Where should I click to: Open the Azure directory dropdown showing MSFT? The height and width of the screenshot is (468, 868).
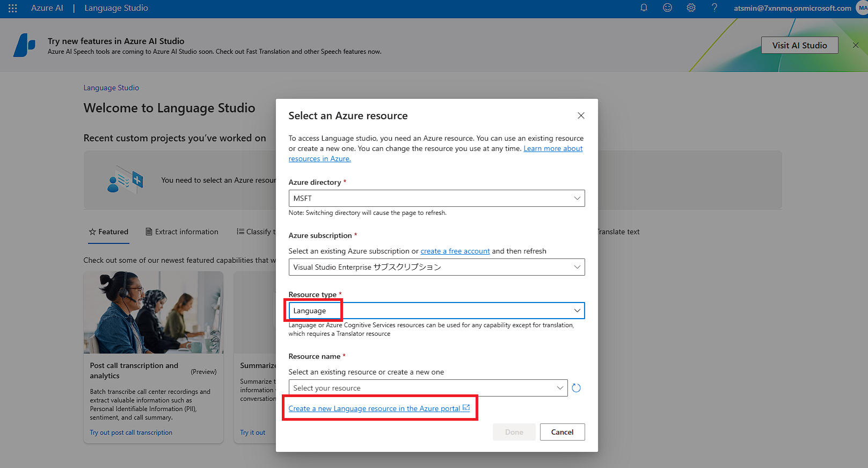click(x=436, y=198)
